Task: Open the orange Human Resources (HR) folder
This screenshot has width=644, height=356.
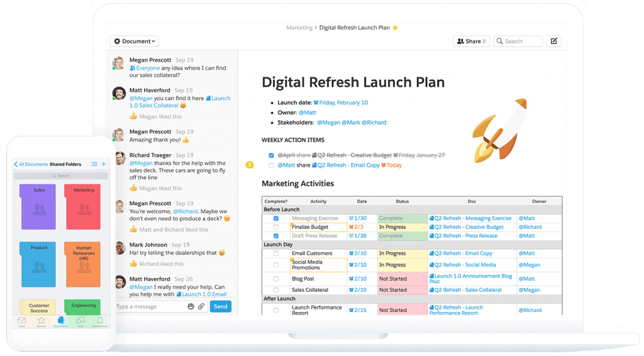Action: pyautogui.click(x=82, y=264)
